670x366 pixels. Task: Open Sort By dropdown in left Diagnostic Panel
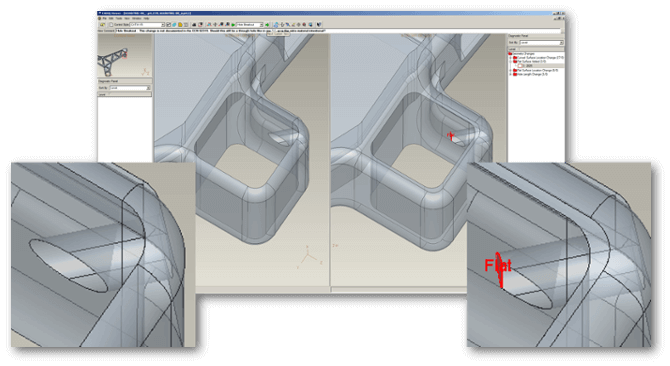click(130, 88)
